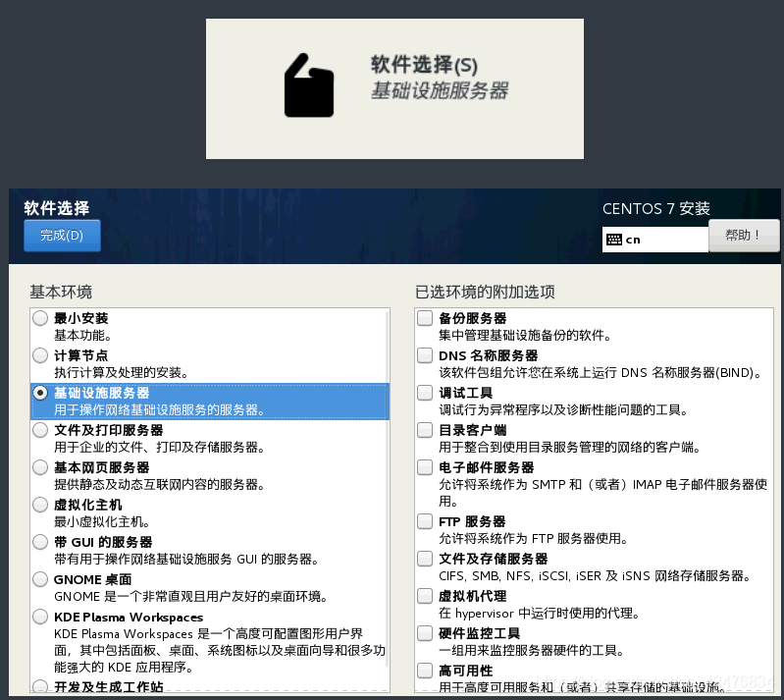Check the 电子邮件服务器 add-on
The width and height of the screenshot is (784, 700).
tap(425, 467)
